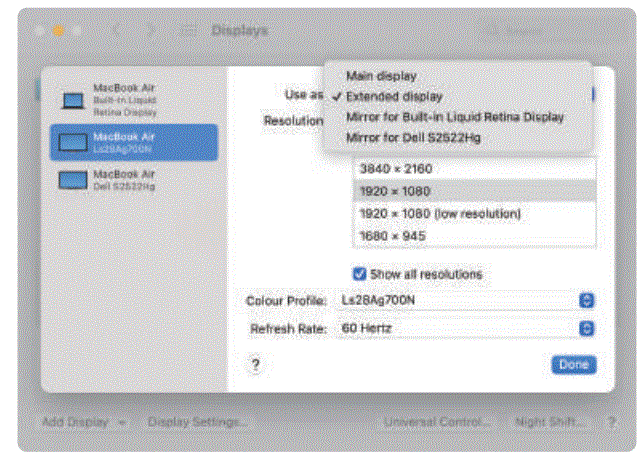Select the Ls28Ag700N display in sidebar
The width and height of the screenshot is (642, 454).
coord(133,142)
